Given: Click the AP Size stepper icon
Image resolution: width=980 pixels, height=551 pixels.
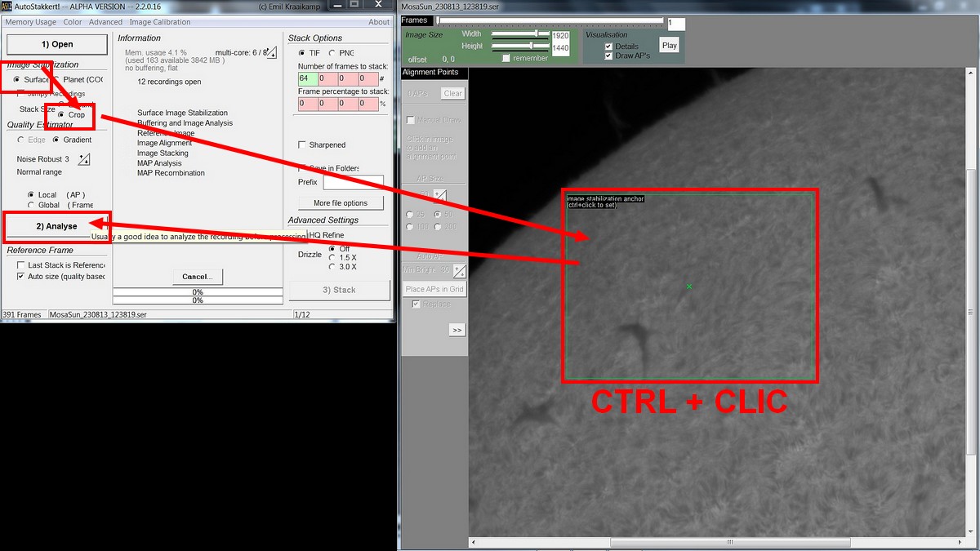Looking at the screenshot, I should [x=439, y=194].
